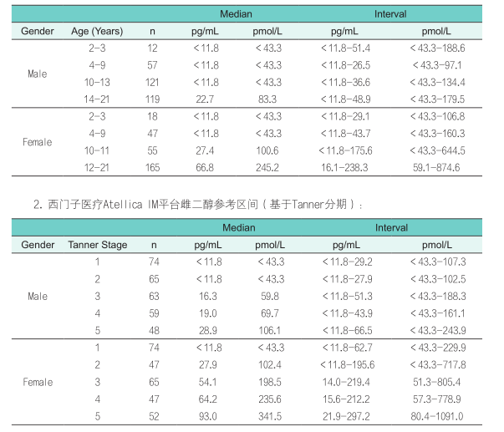Select the interval 16.1-238.3 pg/mL
The image size is (504, 432).
[x=344, y=167]
